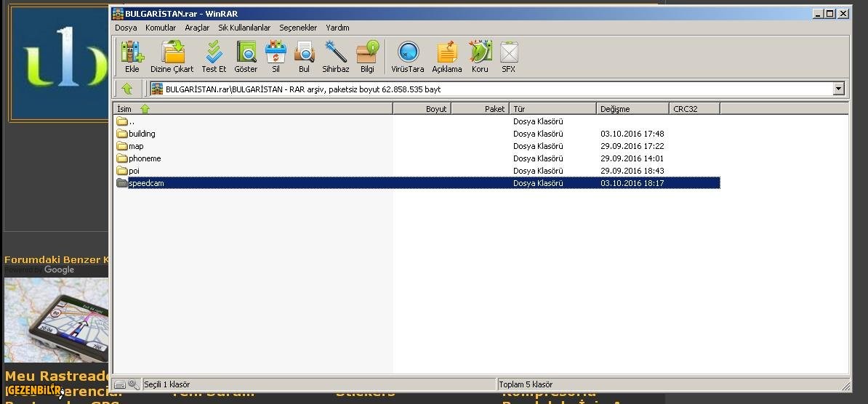Sort by the İsim column header

click(253, 109)
